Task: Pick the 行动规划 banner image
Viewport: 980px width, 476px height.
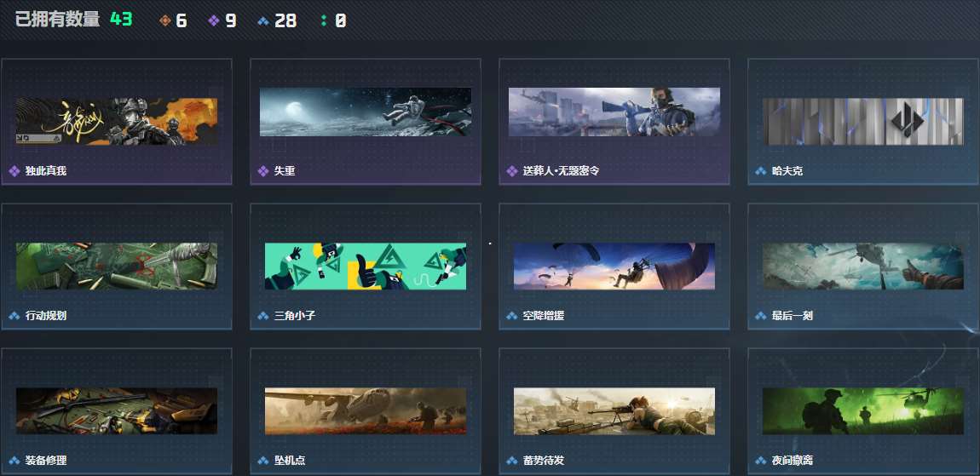Action: [117, 267]
